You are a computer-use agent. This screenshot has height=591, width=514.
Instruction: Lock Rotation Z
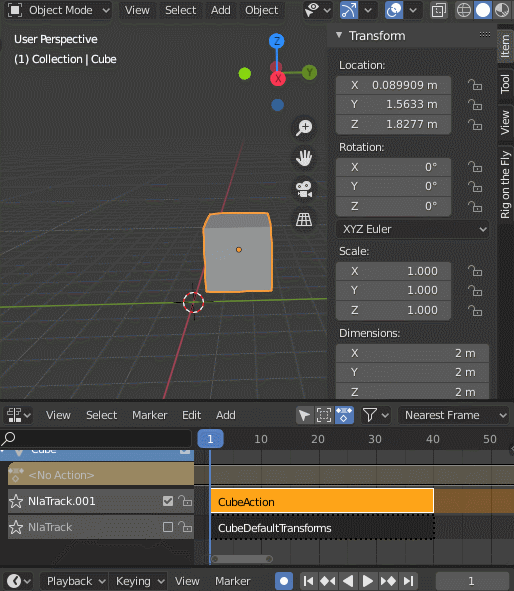(x=475, y=207)
